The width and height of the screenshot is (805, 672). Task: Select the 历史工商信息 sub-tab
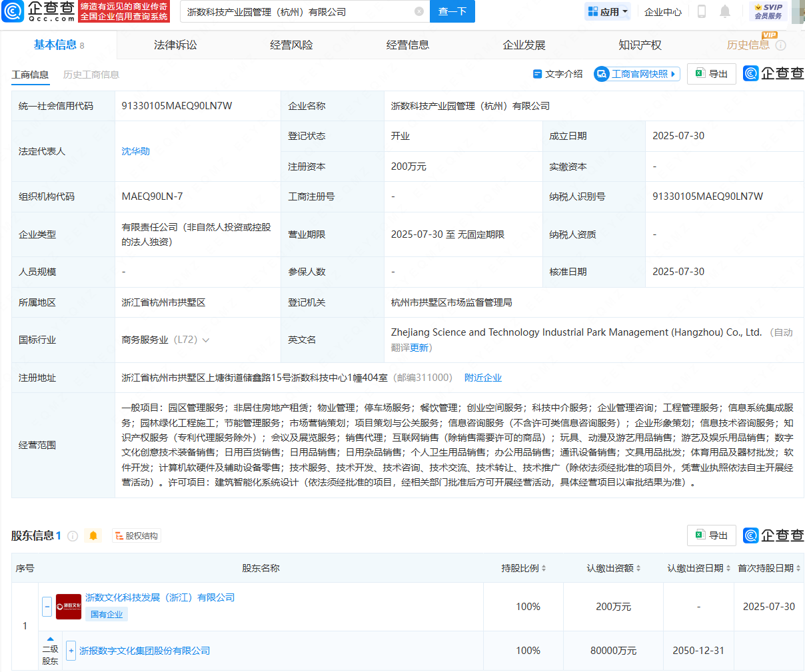(x=91, y=75)
